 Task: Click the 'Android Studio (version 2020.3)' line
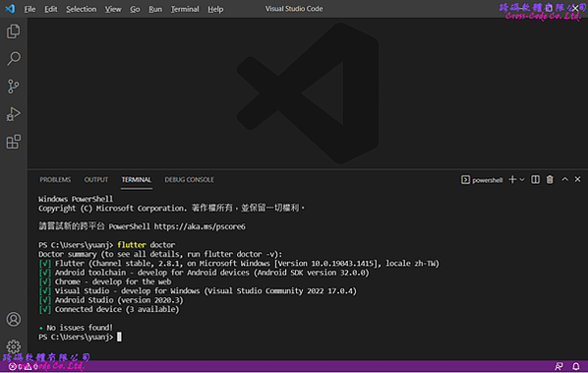click(x=111, y=300)
